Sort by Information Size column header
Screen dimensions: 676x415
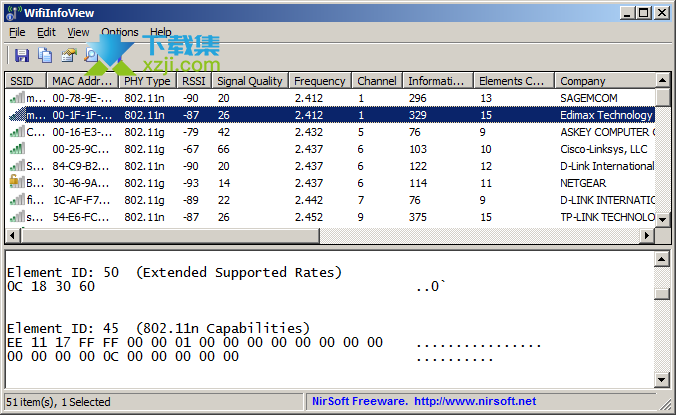438,81
